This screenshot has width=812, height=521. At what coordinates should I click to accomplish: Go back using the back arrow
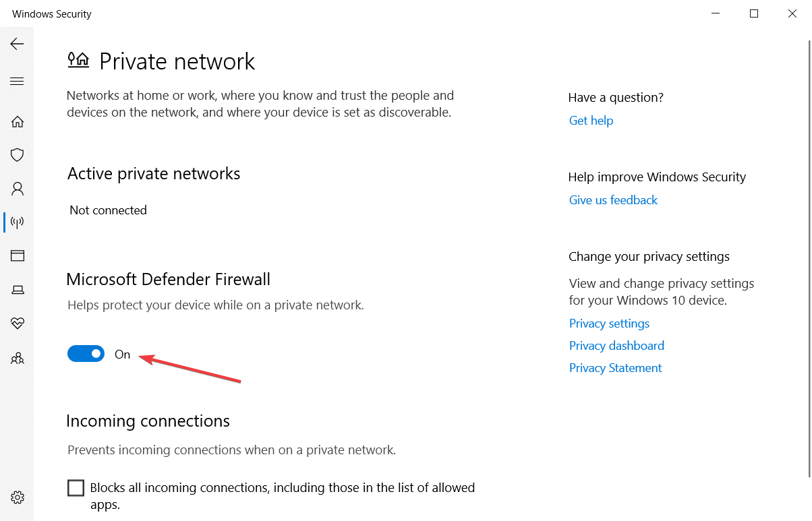click(17, 44)
